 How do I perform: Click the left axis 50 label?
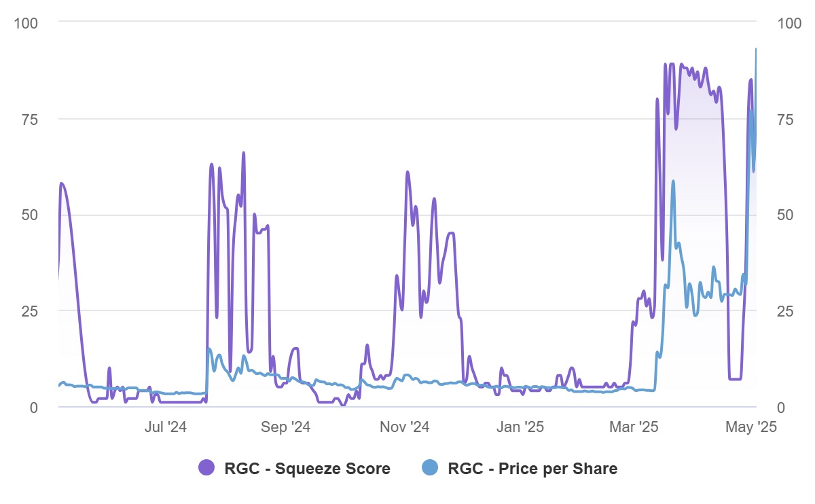point(31,215)
